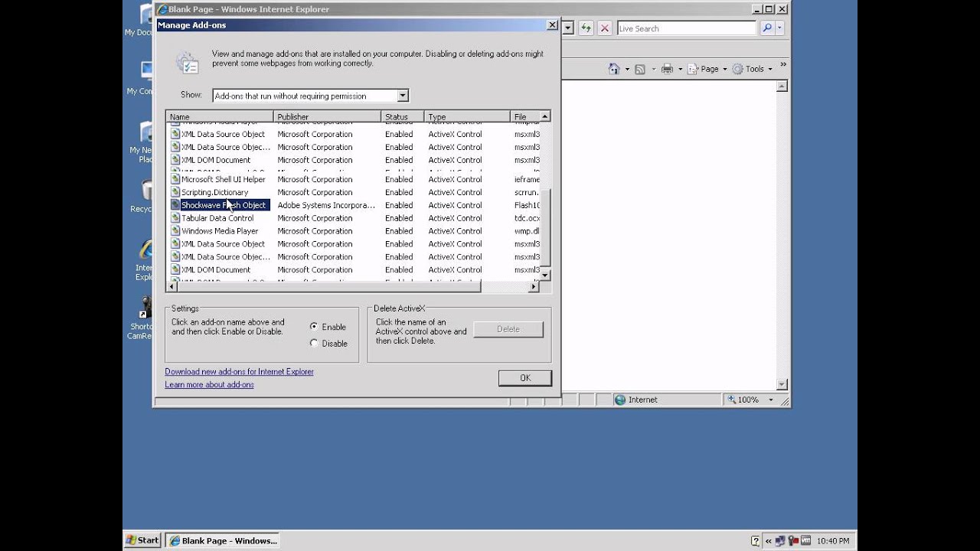Open Learn more about add-ons link
980x551 pixels.
pyautogui.click(x=209, y=385)
